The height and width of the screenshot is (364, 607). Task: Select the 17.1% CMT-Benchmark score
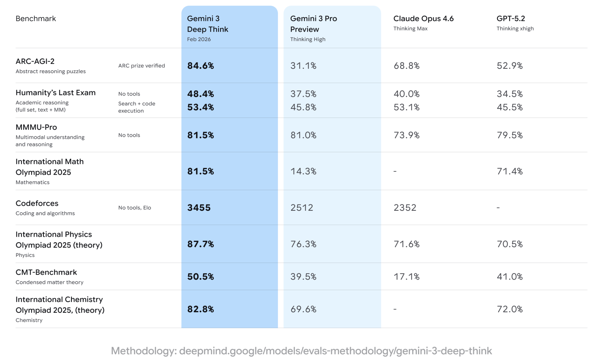406,277
